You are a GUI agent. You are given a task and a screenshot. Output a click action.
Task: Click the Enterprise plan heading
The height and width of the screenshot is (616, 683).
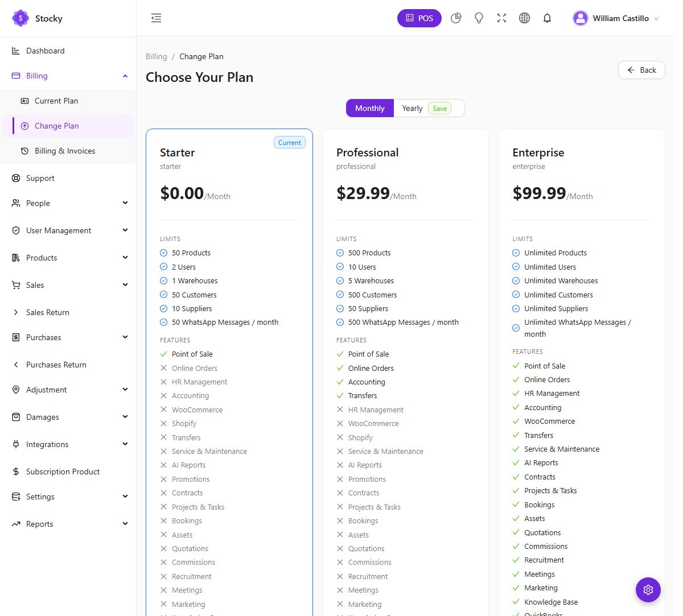point(538,152)
